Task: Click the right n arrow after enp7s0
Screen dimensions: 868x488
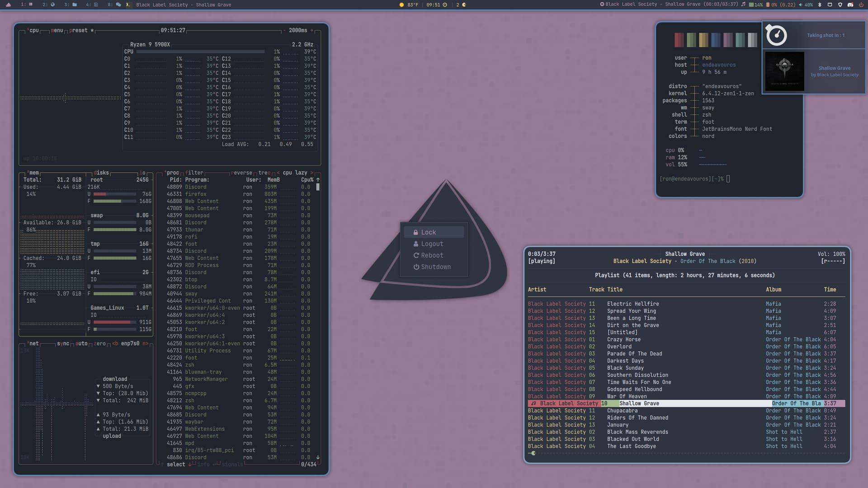Action: [146, 343]
